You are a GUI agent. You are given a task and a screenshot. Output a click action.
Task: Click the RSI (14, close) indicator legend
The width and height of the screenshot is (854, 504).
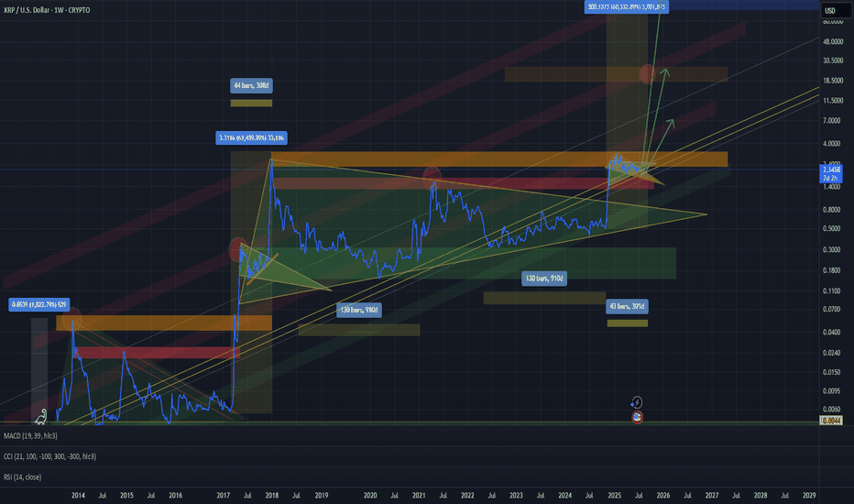point(22,477)
